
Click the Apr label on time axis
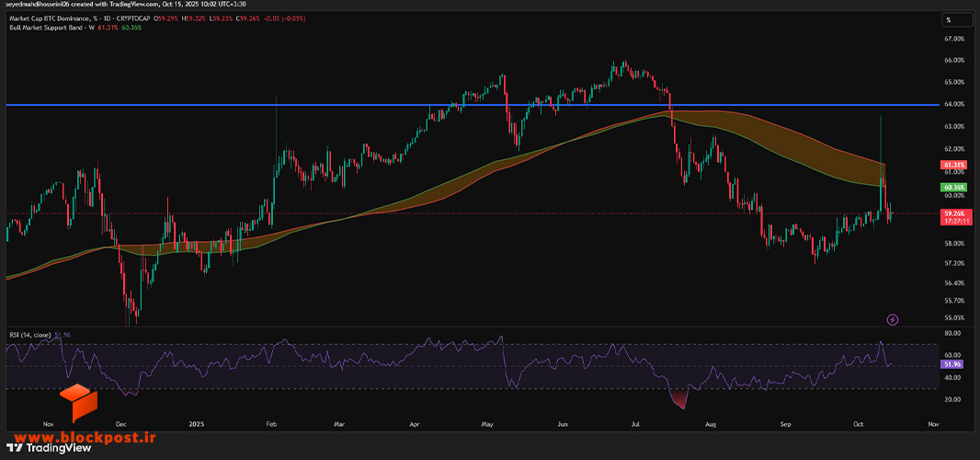414,424
